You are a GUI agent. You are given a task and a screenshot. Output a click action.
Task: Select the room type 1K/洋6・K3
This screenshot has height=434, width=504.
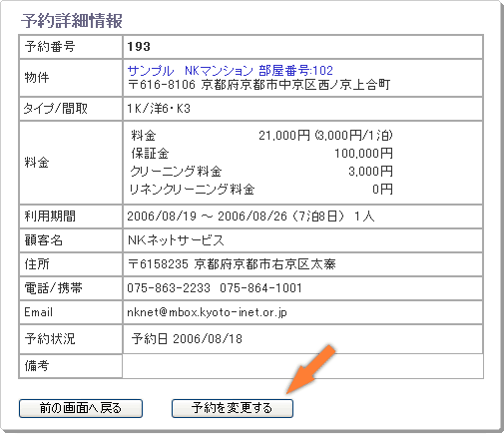coord(159,109)
